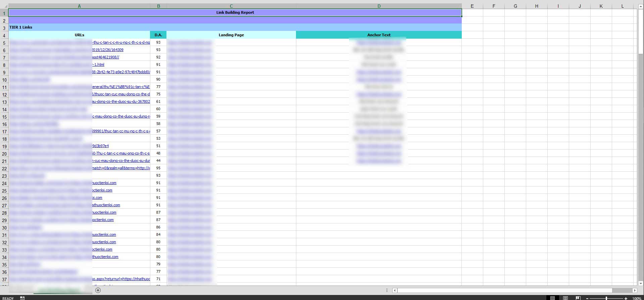Select column K header
Viewport: 644px width, 300px height.
tap(601, 6)
